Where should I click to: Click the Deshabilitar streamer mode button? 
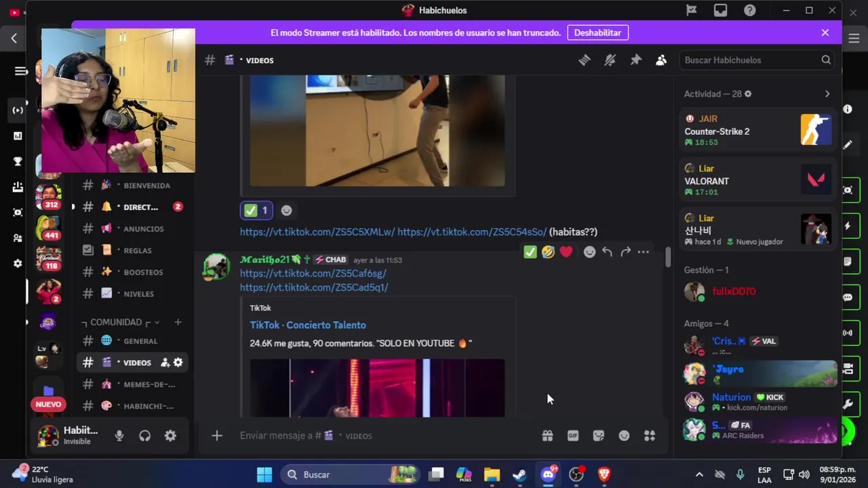(597, 33)
